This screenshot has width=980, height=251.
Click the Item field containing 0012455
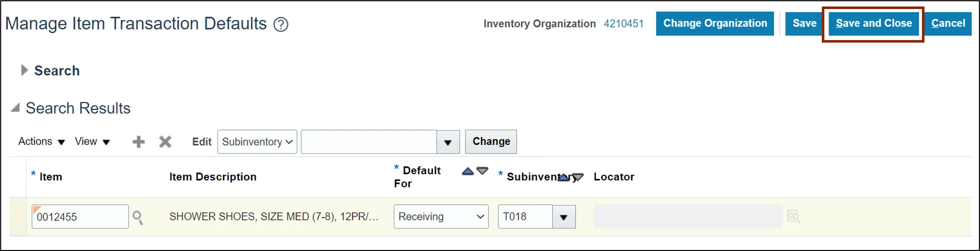[80, 217]
